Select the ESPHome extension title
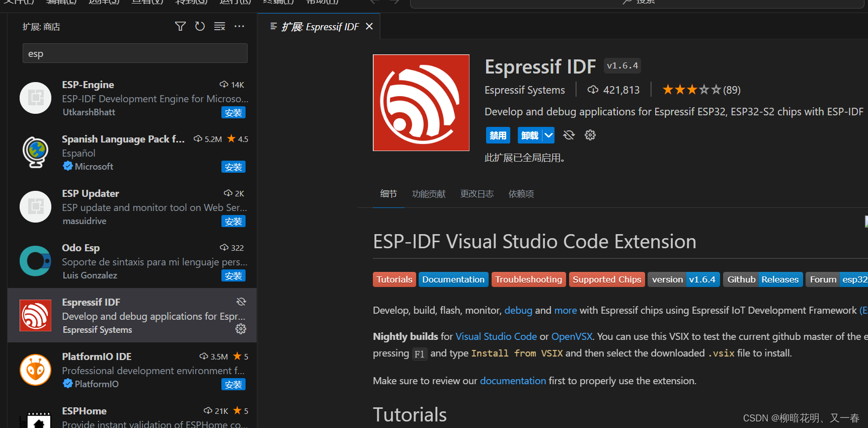This screenshot has height=428, width=868. (84, 411)
